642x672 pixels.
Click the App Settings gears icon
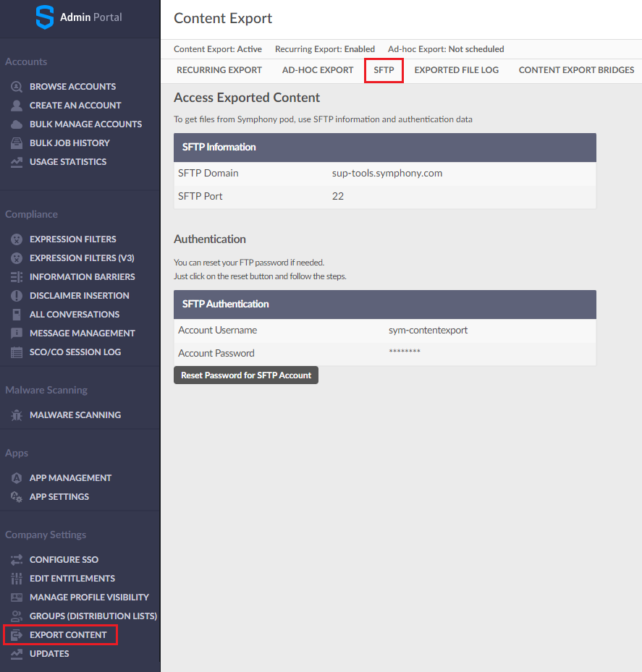(x=17, y=497)
